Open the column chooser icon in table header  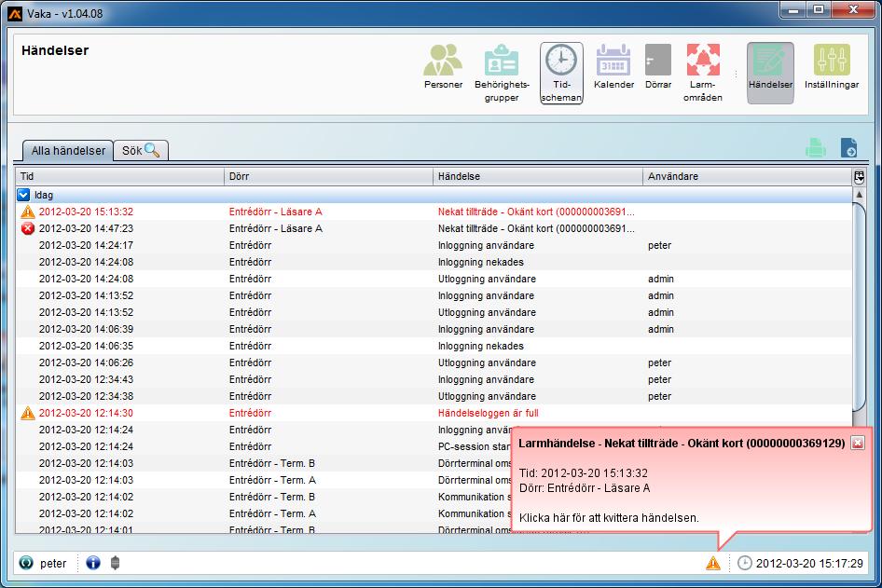click(x=859, y=176)
